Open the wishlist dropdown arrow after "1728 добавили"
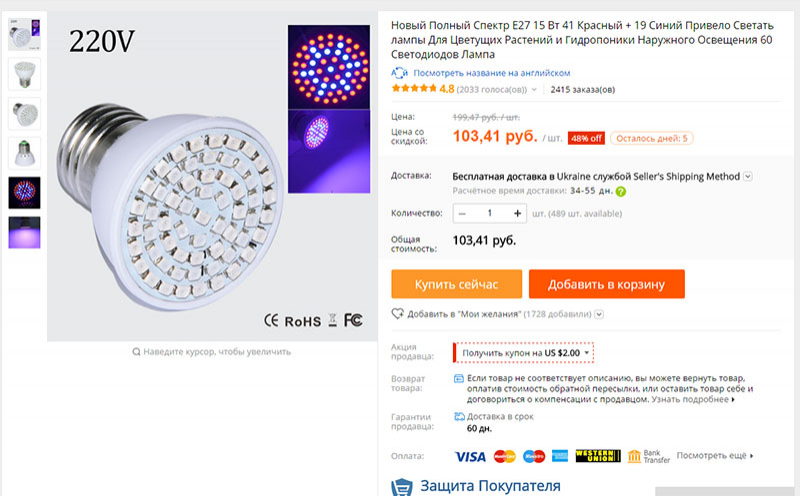Viewport: 800px width, 496px height. [x=599, y=314]
